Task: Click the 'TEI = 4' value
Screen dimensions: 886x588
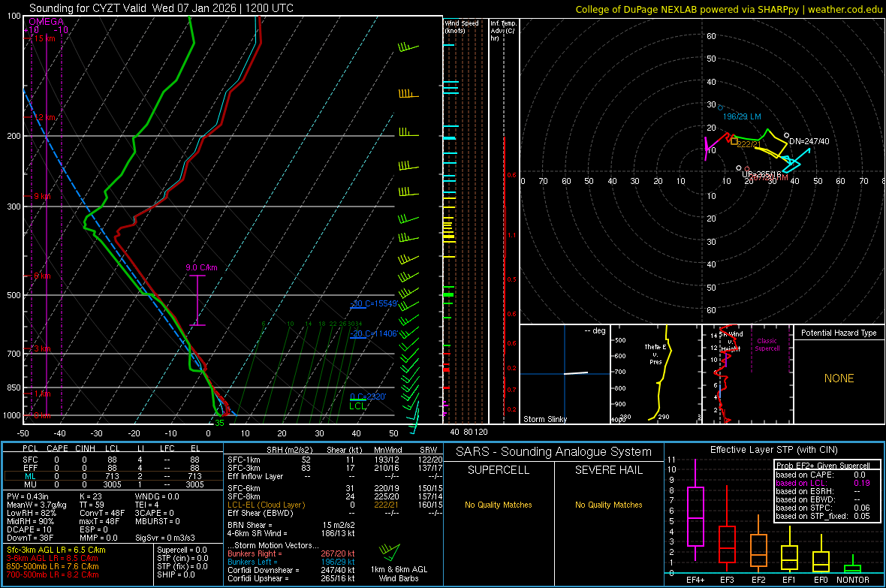Action: [x=146, y=505]
